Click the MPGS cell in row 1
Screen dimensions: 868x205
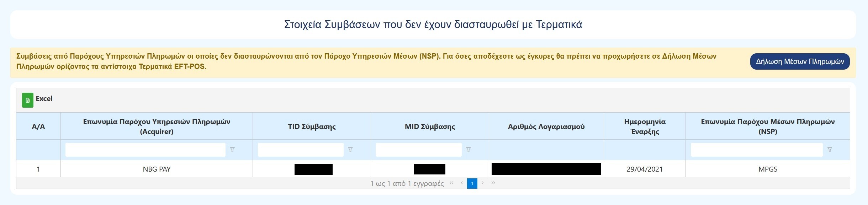tap(768, 169)
